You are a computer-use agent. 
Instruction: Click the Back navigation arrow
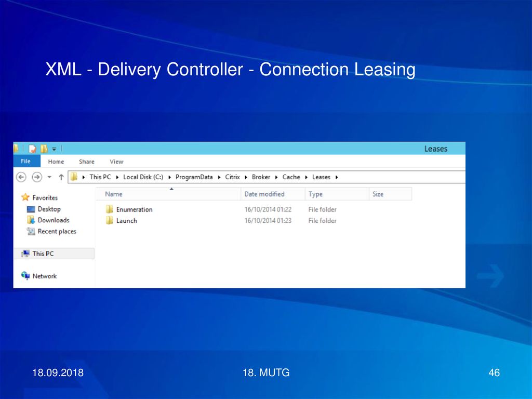pos(21,177)
